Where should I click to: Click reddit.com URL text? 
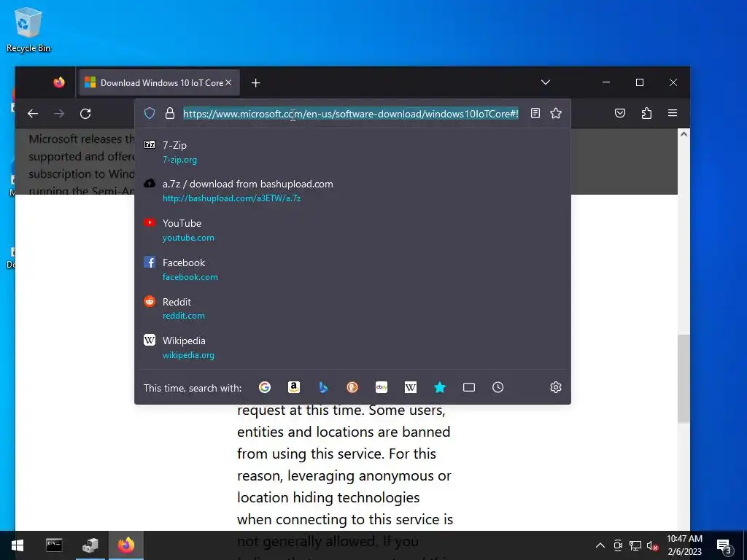tap(183, 316)
